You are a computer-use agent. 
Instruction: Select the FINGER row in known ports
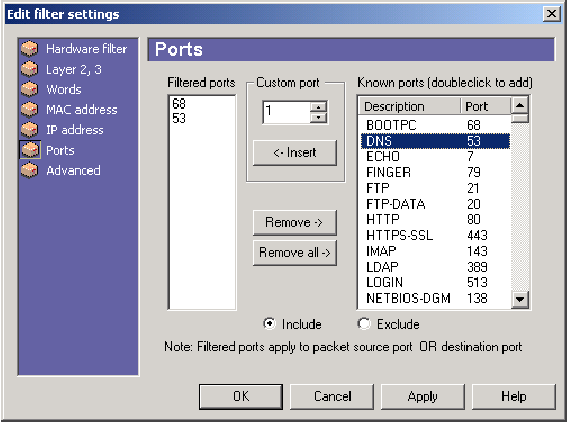(435, 172)
